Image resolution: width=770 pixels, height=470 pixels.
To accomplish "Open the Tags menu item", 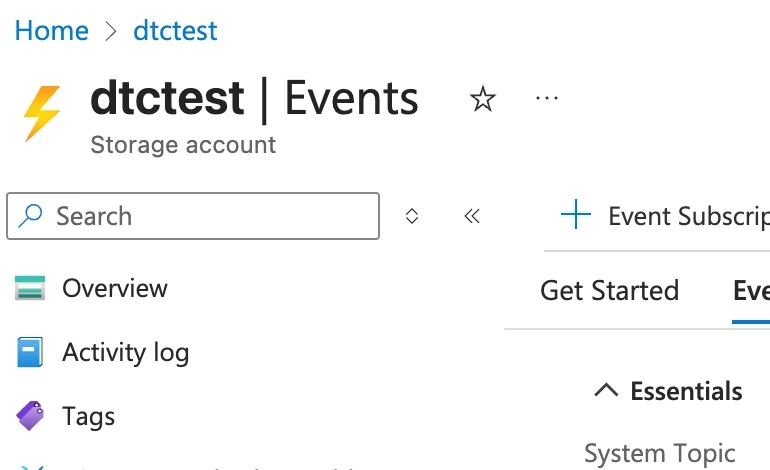I will [x=88, y=416].
